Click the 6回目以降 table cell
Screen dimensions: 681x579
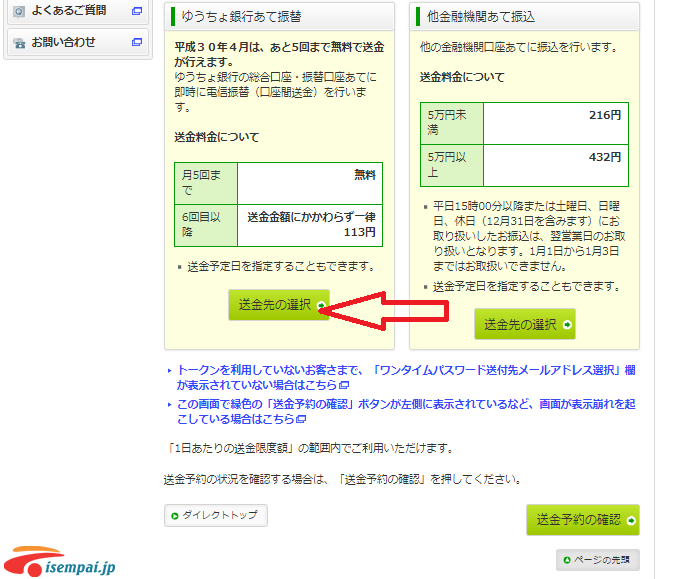206,225
